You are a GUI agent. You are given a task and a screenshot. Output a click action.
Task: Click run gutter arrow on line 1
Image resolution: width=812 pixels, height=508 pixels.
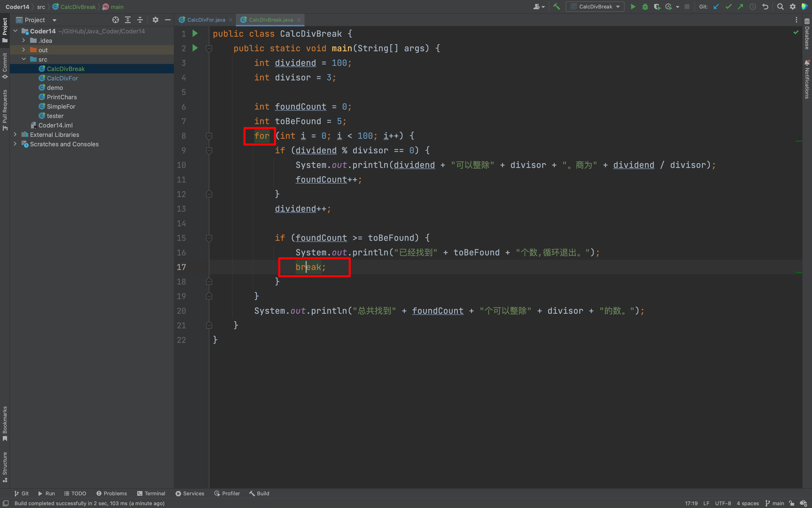195,34
